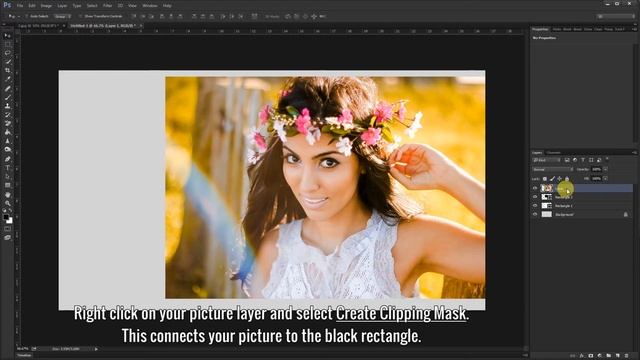Select the Zoom tool
The image size is (640, 360).
tap(7, 203)
